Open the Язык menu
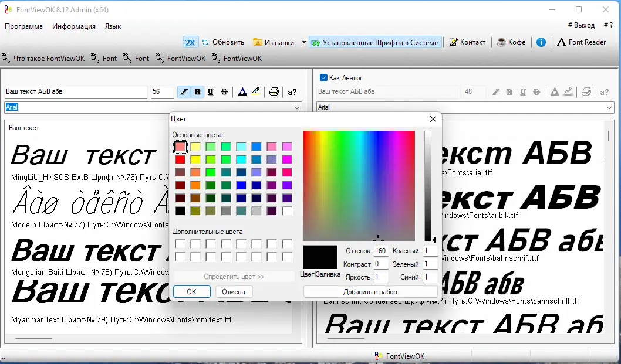The height and width of the screenshot is (364, 621). coord(113,26)
